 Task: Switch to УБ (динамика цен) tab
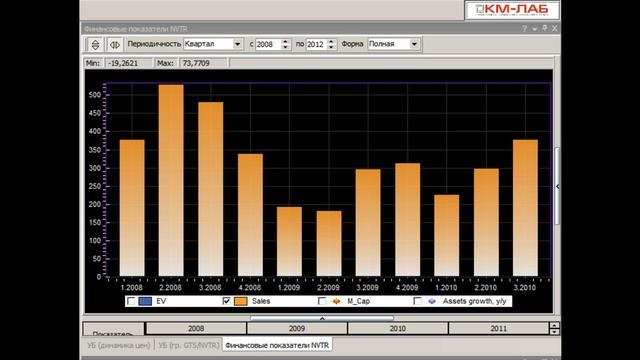point(118,345)
